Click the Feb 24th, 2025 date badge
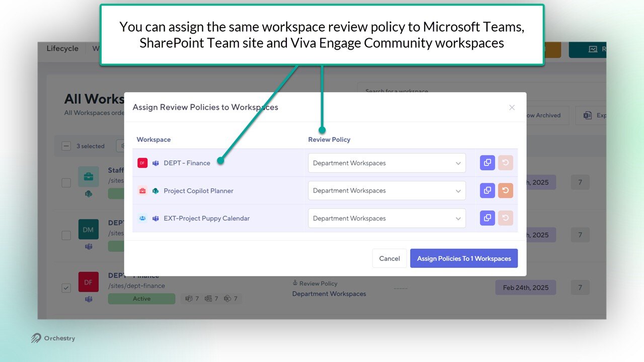 (526, 288)
